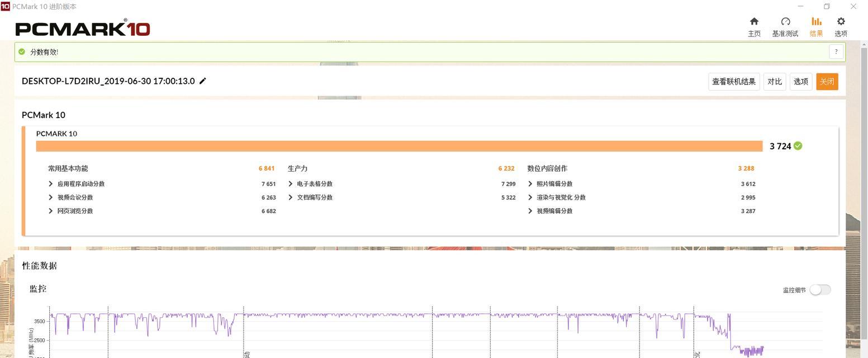The image size is (868, 358).
Task: Expand 网页浏览分数 row
Action: point(51,211)
